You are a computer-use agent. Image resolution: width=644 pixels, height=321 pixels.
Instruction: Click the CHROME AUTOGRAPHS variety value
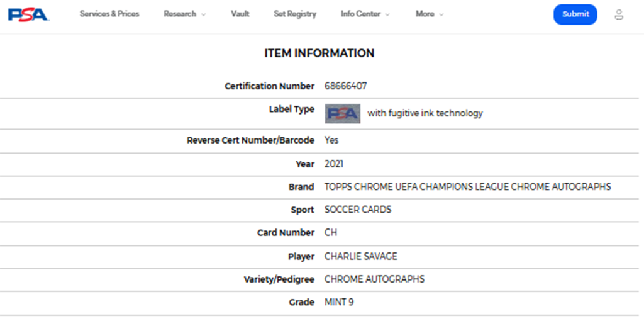coord(374,279)
